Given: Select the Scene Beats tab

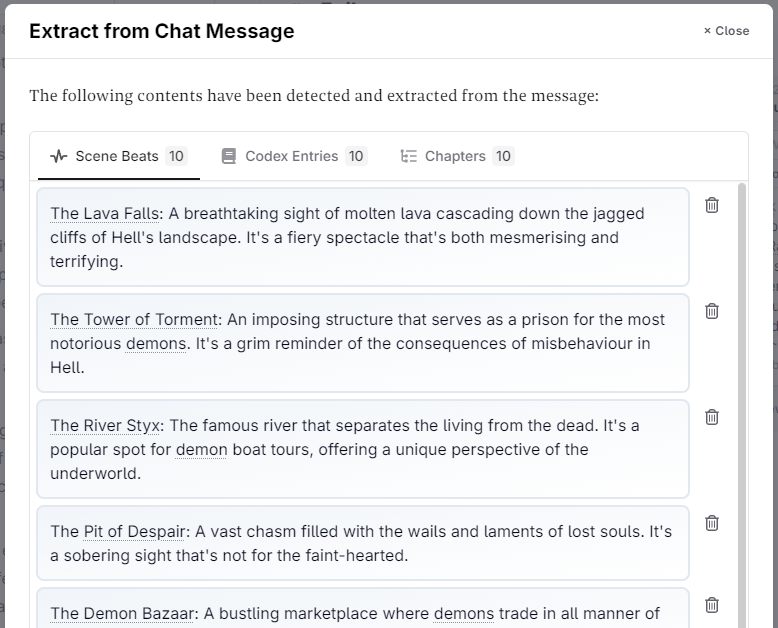Looking at the screenshot, I should (117, 156).
